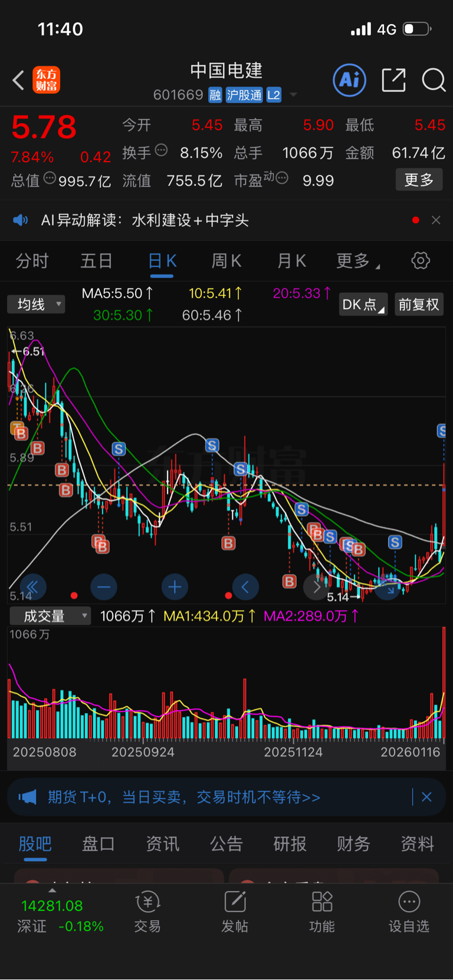The height and width of the screenshot is (980, 453).
Task: Switch to 月K tab
Action: (291, 260)
